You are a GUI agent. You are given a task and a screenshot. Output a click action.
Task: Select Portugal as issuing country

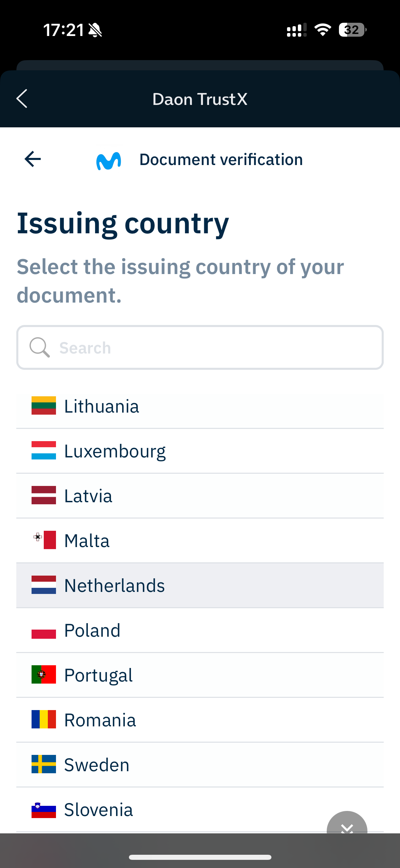pyautogui.click(x=200, y=675)
